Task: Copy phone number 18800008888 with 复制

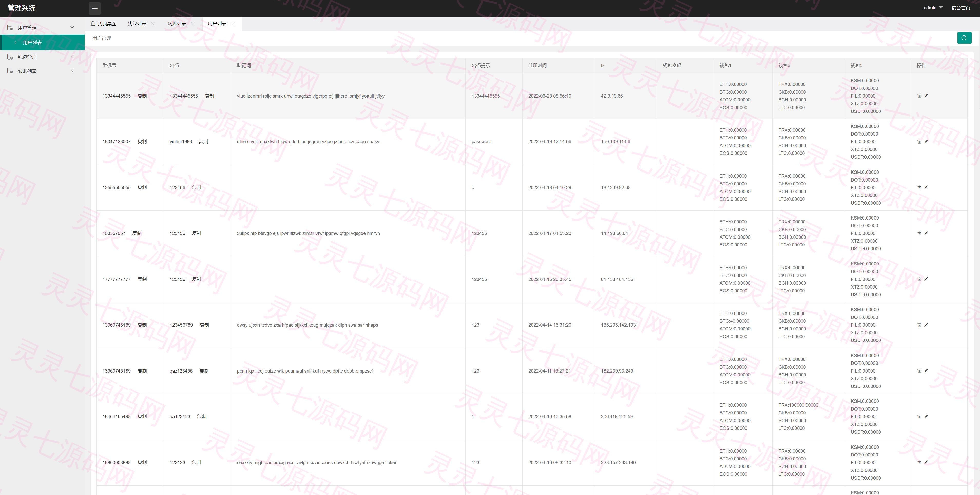Action: pos(142,462)
